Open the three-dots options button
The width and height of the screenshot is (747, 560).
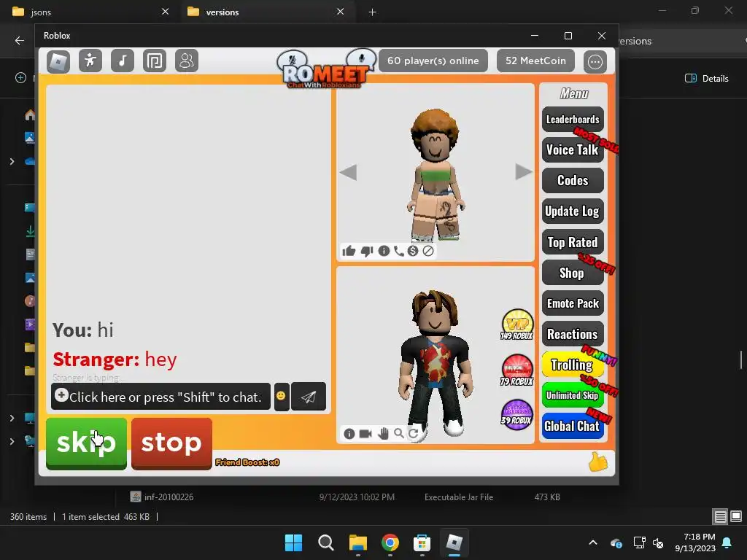click(x=595, y=61)
